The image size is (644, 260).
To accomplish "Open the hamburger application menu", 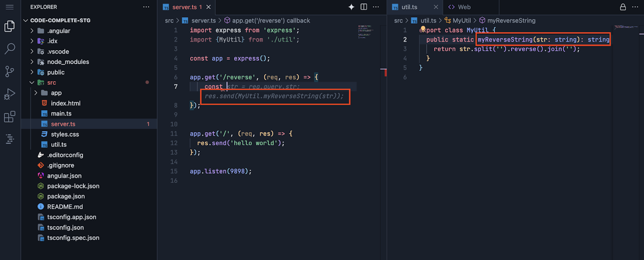I will [10, 7].
